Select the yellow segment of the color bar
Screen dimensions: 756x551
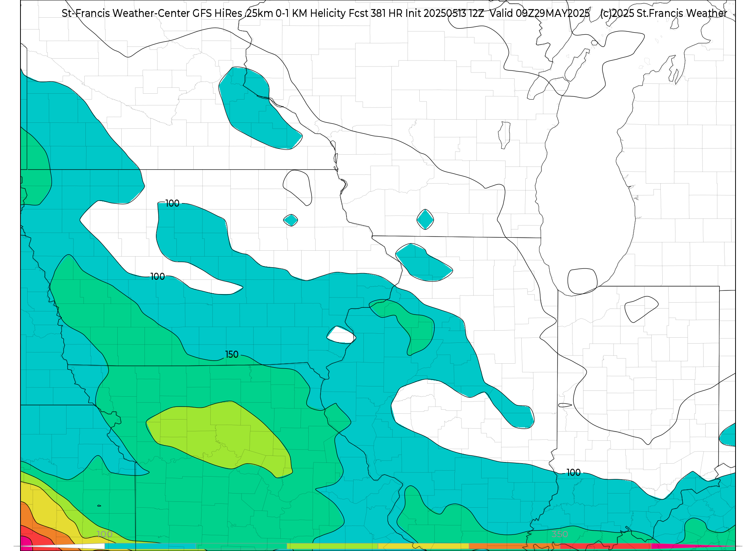[424, 546]
